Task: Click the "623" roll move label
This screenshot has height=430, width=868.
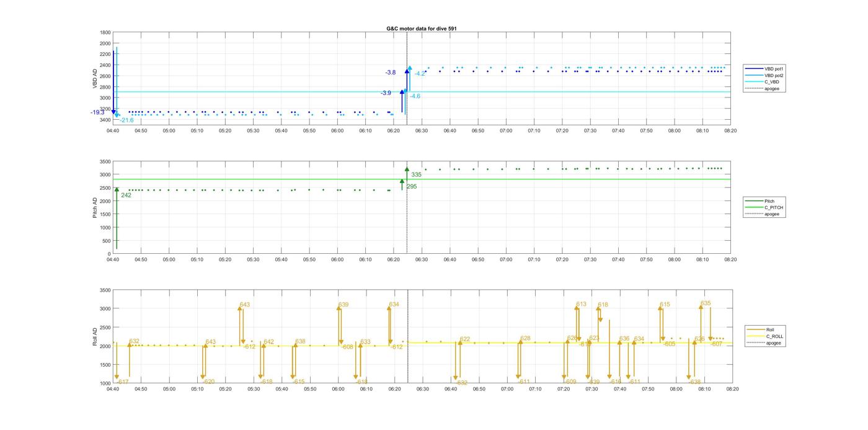Action: point(594,339)
